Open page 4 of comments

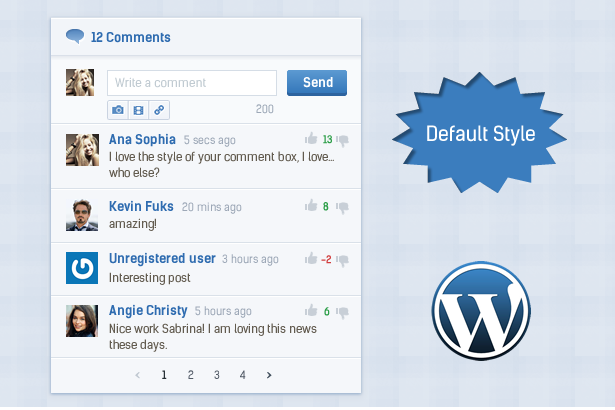tap(243, 375)
